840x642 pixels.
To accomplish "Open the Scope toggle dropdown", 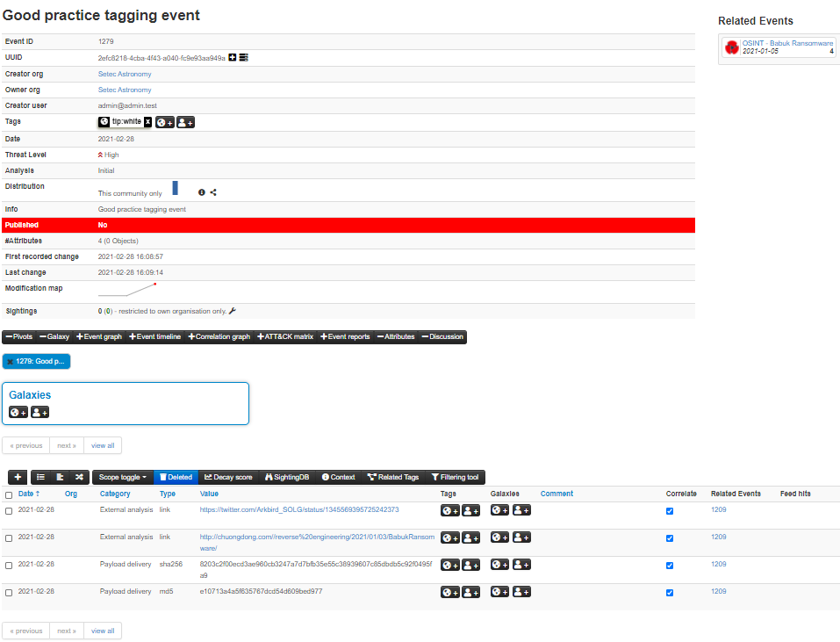I will 122,477.
